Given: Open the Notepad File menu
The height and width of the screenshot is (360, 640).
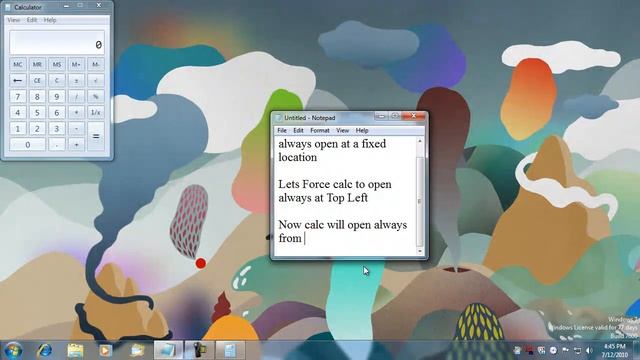Looking at the screenshot, I should pos(282,130).
